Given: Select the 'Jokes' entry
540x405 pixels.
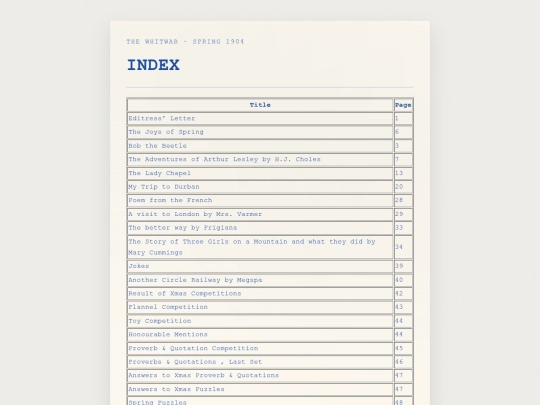Looking at the screenshot, I should 260,266.
